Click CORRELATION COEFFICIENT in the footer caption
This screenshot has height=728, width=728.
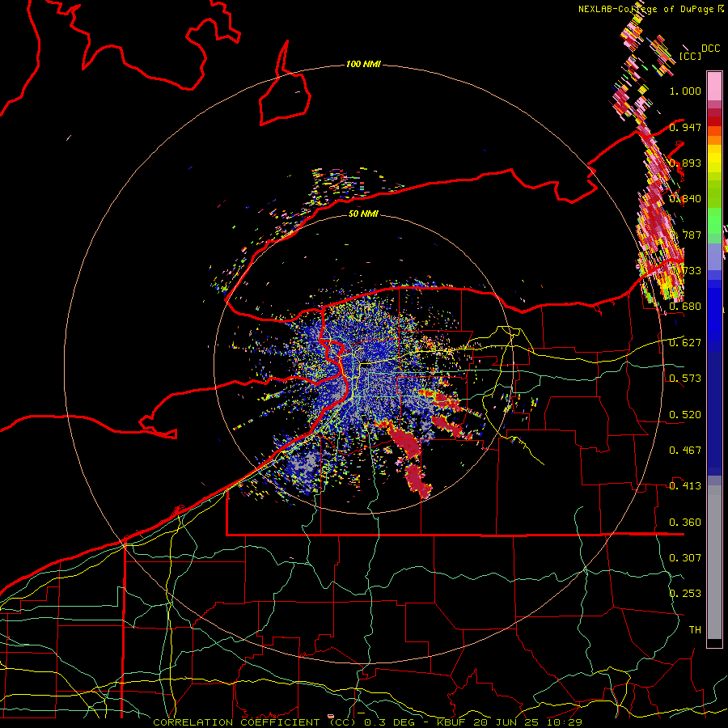(236, 722)
